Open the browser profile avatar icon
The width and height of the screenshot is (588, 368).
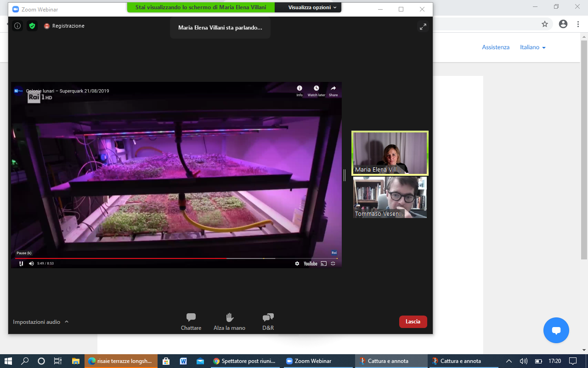pyautogui.click(x=563, y=24)
